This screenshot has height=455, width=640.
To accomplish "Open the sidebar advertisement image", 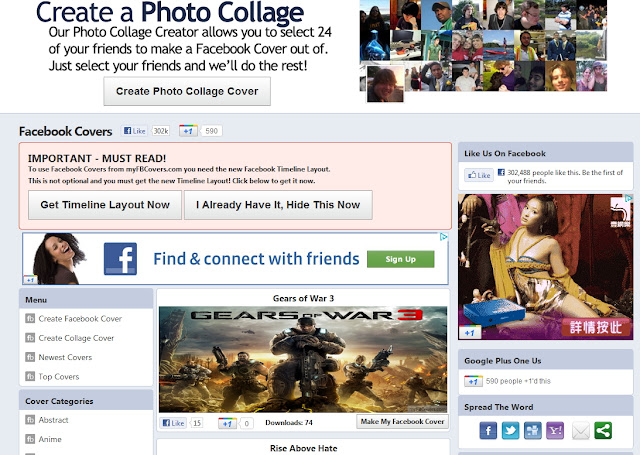I will pos(546,267).
